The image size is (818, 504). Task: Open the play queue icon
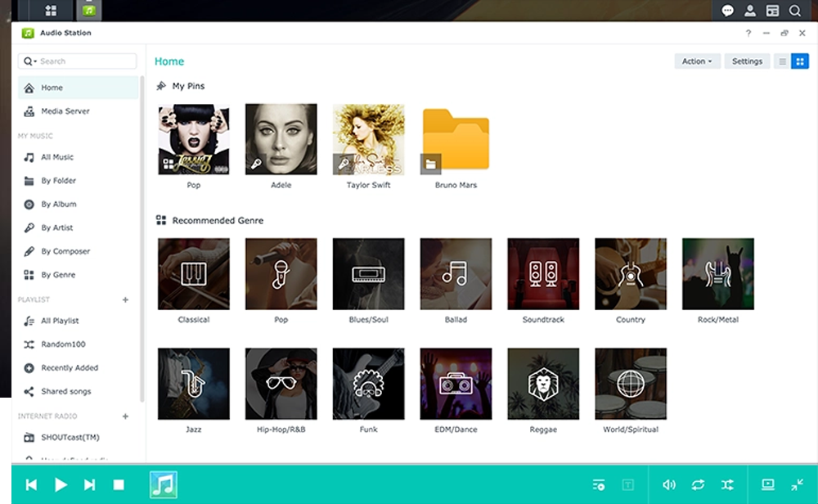[x=599, y=485]
